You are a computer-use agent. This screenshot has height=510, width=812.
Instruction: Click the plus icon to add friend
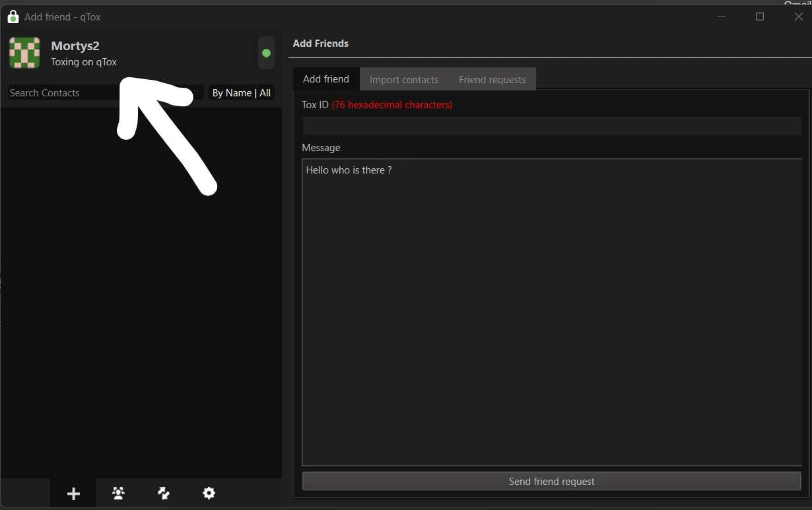pyautogui.click(x=73, y=494)
